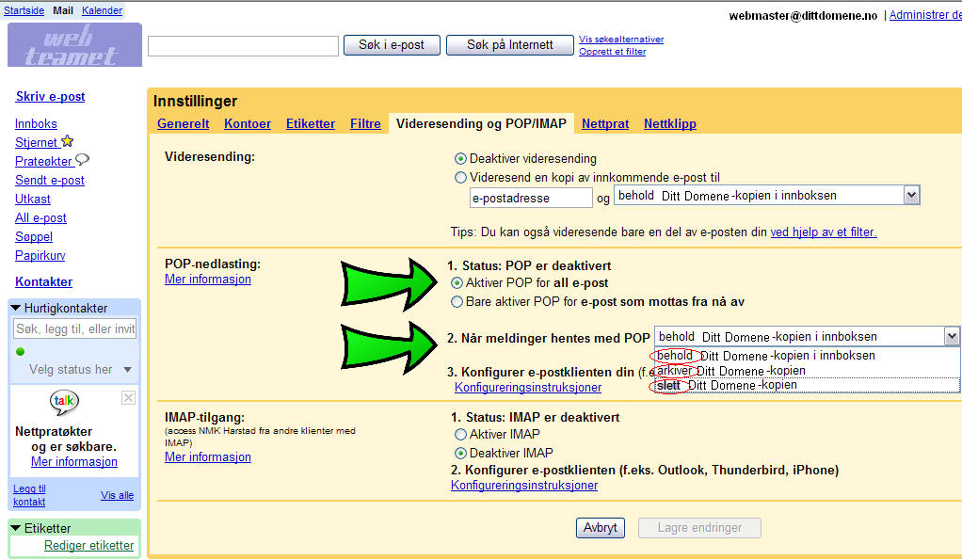This screenshot has width=962, height=560.
Task: Click the Lagre endringer button
Action: point(699,527)
